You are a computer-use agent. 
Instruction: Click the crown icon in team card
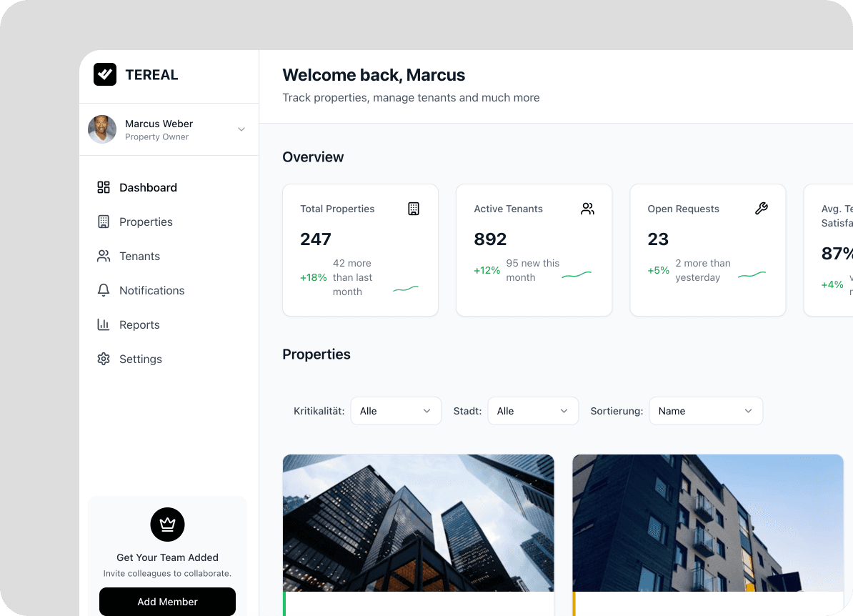(x=168, y=525)
